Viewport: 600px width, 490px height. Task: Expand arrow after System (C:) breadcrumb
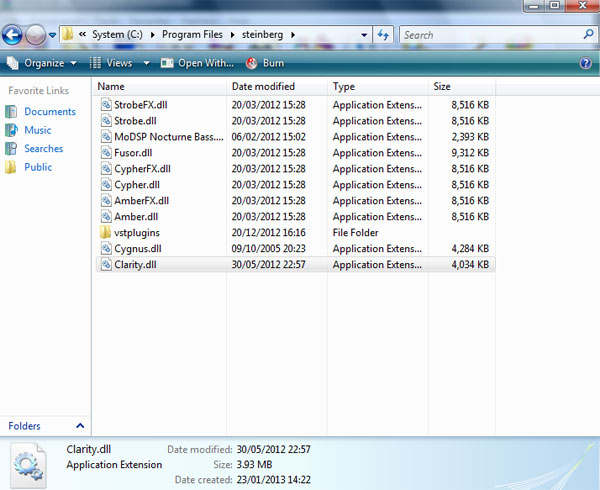[x=153, y=35]
